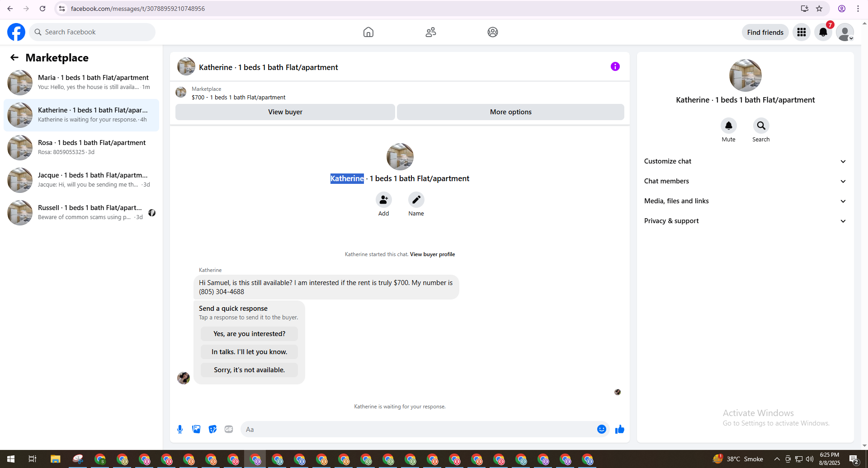868x468 pixels.
Task: Mute this conversation with the bell icon
Action: coord(728,126)
